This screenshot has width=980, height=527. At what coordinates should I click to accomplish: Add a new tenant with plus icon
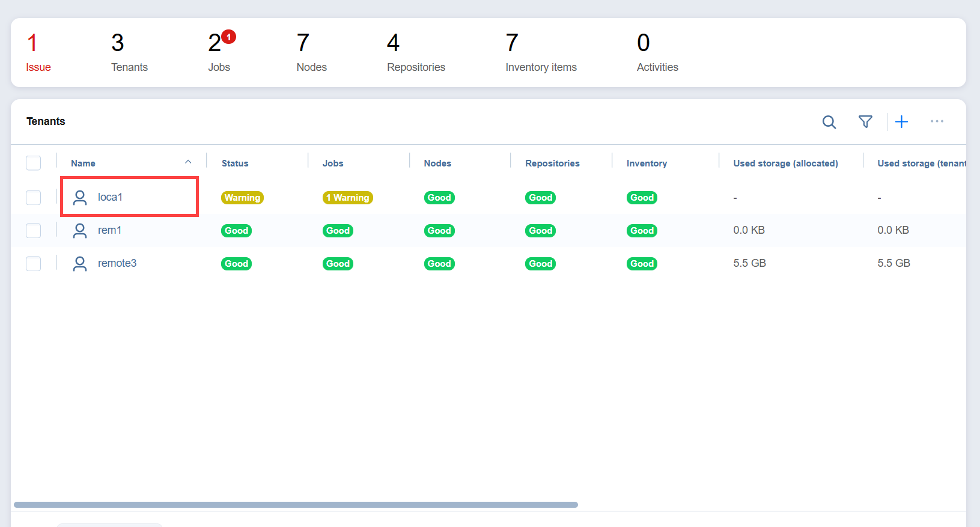pos(901,122)
